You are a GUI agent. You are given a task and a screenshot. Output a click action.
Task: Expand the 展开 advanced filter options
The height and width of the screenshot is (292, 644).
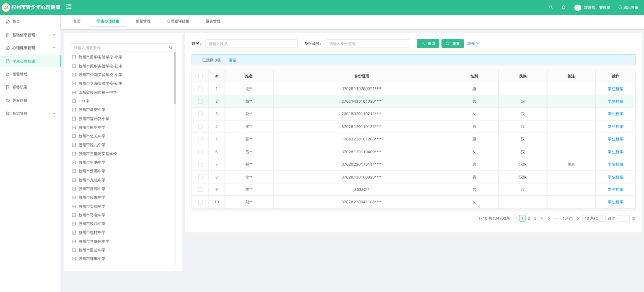(x=473, y=44)
